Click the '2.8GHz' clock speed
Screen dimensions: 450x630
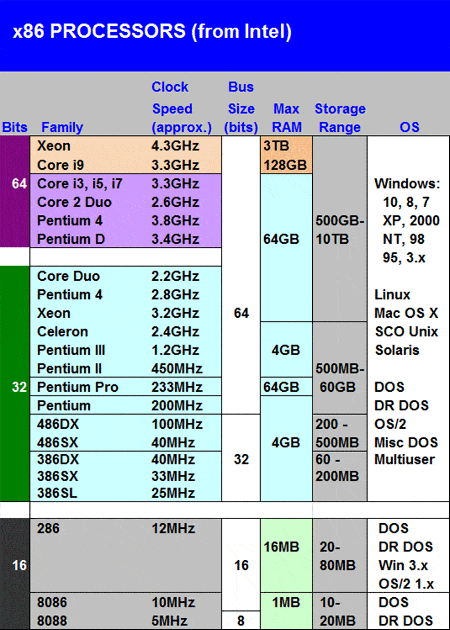tap(175, 295)
